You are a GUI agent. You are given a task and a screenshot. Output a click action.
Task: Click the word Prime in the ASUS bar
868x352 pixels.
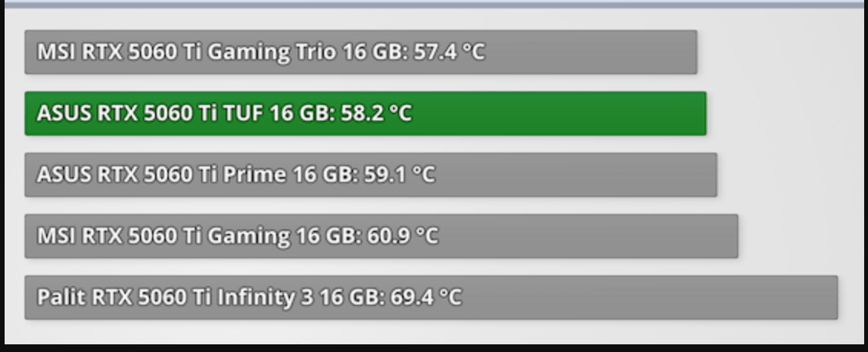255,175
